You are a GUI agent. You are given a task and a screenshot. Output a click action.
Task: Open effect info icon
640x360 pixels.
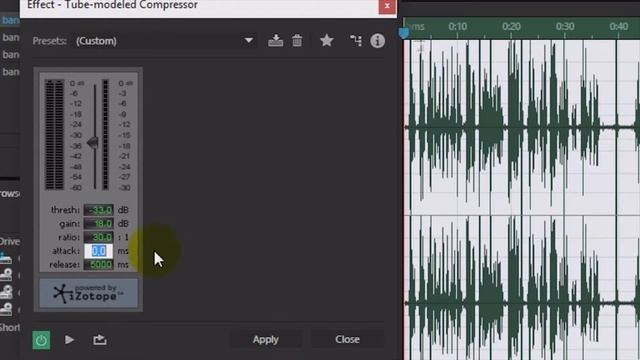(x=378, y=41)
